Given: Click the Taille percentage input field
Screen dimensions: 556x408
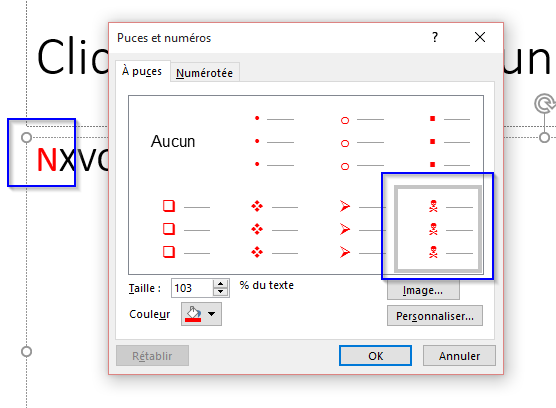Looking at the screenshot, I should [x=192, y=288].
